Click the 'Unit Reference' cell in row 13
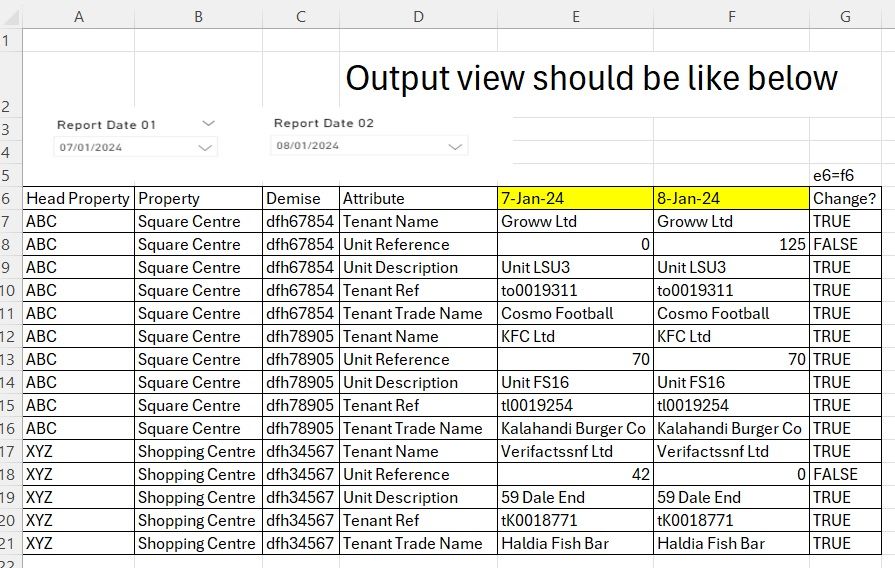The image size is (895, 568). pos(418,360)
